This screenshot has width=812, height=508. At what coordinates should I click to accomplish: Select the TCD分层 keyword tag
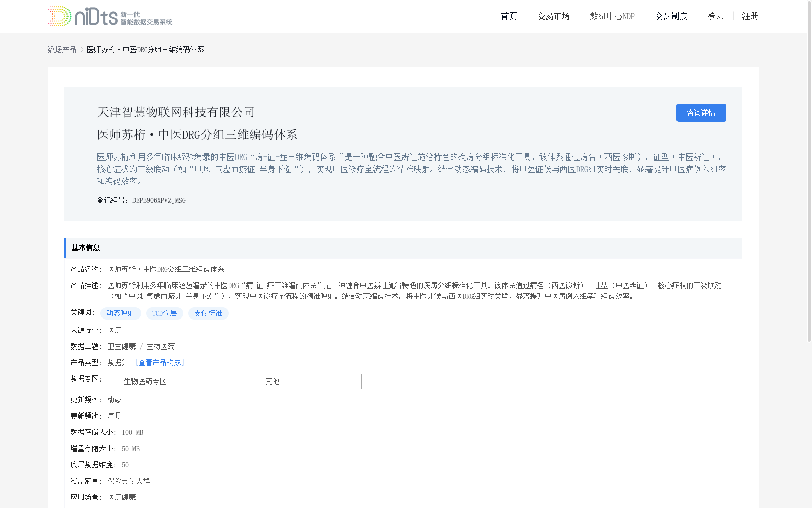click(x=164, y=313)
